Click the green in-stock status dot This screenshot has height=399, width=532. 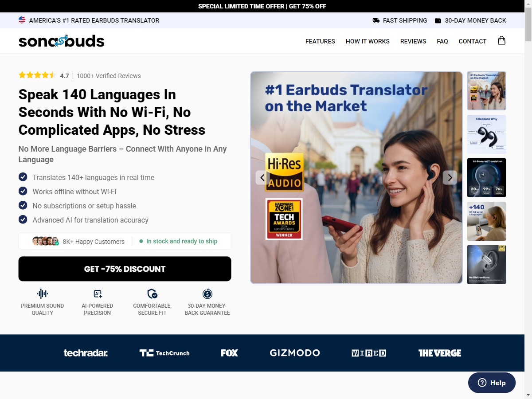coord(141,241)
